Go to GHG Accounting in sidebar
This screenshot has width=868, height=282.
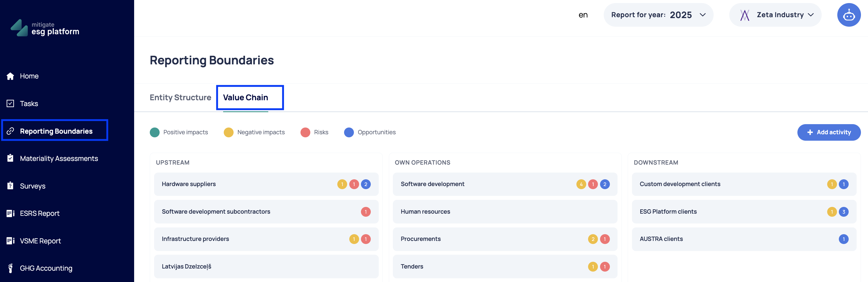pos(46,268)
